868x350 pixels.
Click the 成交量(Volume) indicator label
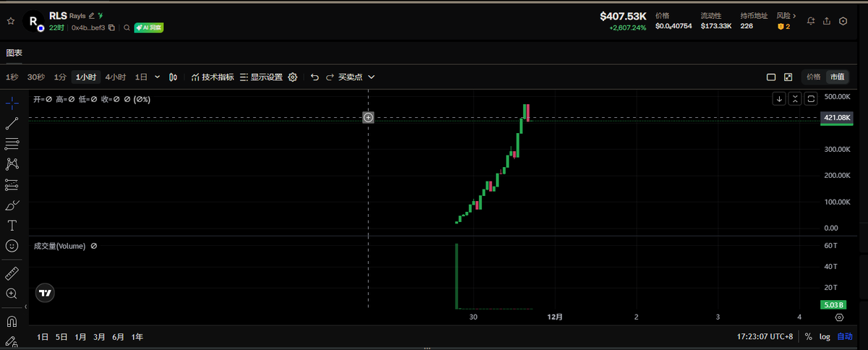click(x=59, y=246)
